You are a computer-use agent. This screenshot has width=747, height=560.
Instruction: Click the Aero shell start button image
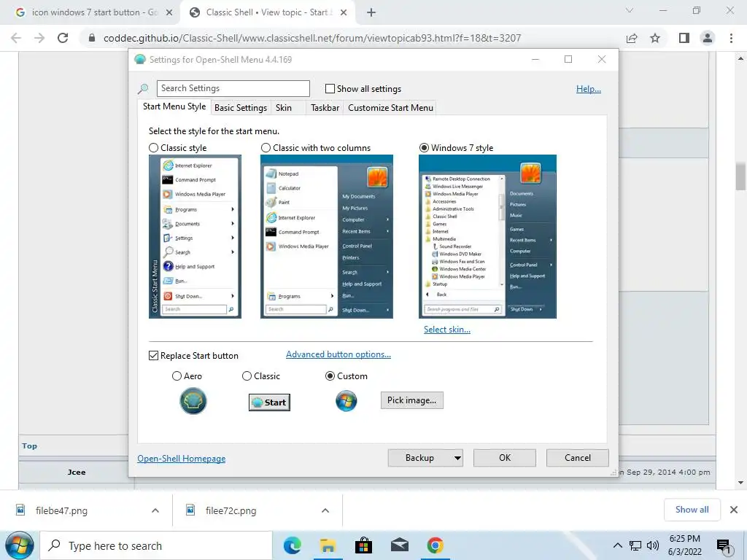(x=193, y=401)
